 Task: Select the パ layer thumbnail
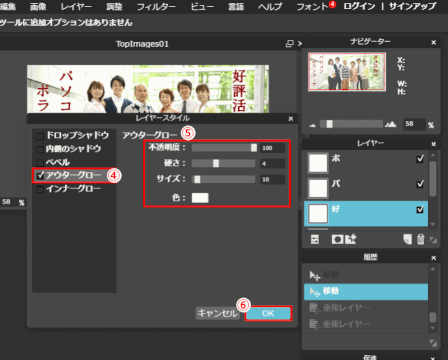pos(318,188)
